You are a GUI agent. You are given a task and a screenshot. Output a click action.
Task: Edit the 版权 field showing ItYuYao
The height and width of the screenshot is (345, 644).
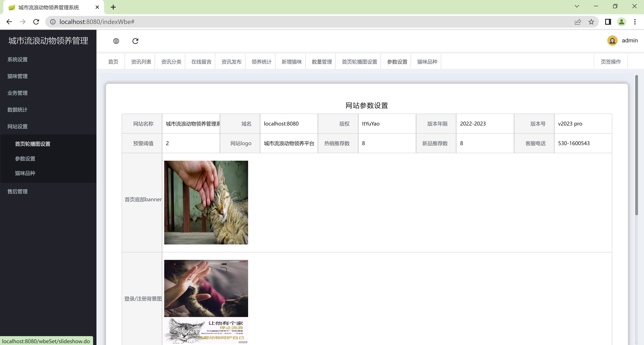pos(387,124)
